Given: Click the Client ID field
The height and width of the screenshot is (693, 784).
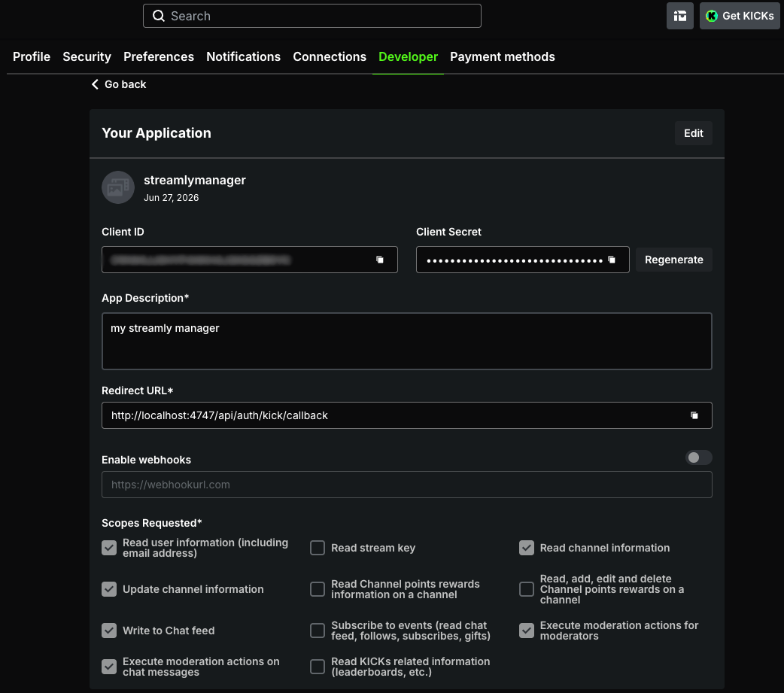Looking at the screenshot, I should pyautogui.click(x=250, y=260).
